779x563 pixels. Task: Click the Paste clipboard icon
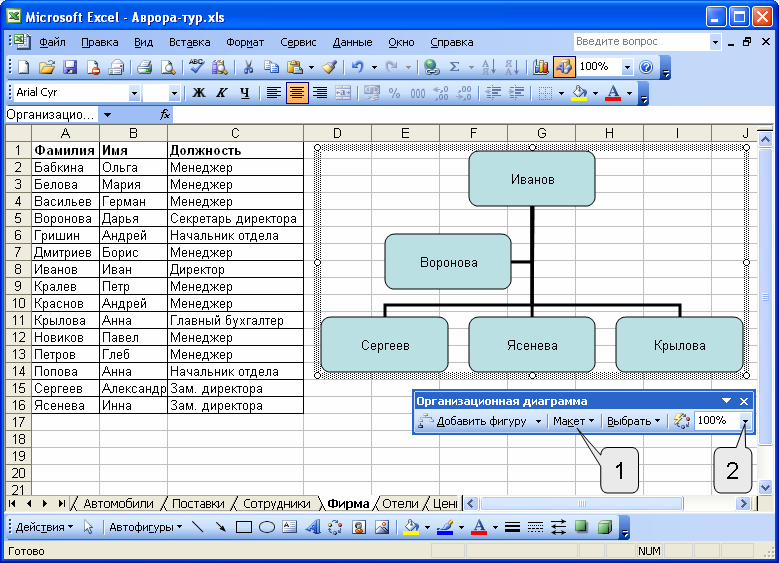tap(295, 67)
